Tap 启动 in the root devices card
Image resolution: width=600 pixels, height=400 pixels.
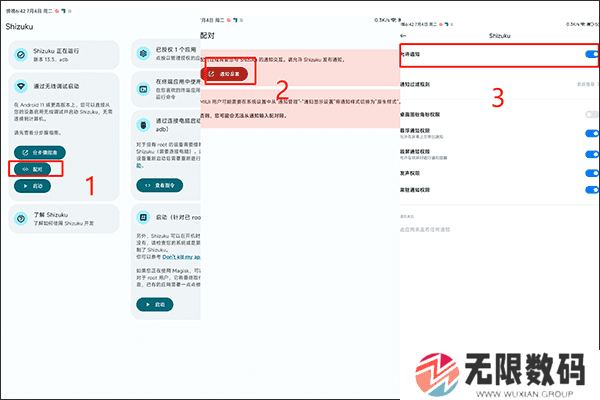click(155, 304)
